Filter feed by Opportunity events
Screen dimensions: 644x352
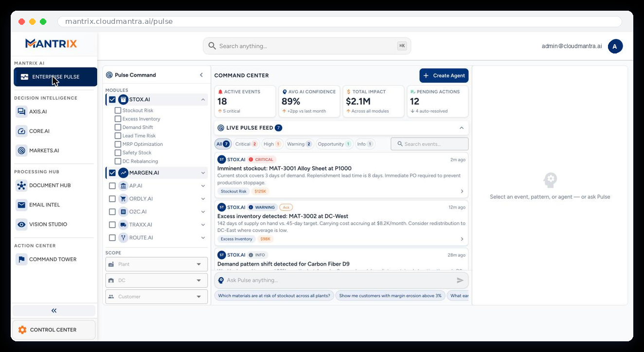[x=334, y=144]
